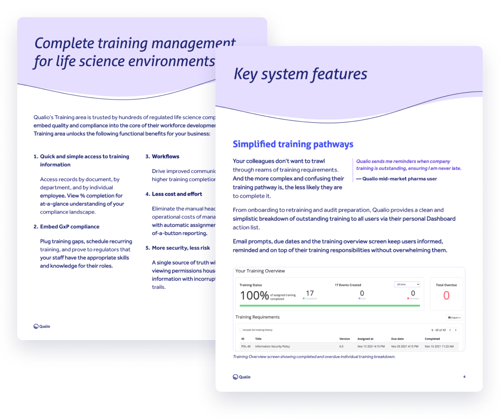Click the 'Due date' column header
The height and width of the screenshot is (419, 500).
(398, 339)
